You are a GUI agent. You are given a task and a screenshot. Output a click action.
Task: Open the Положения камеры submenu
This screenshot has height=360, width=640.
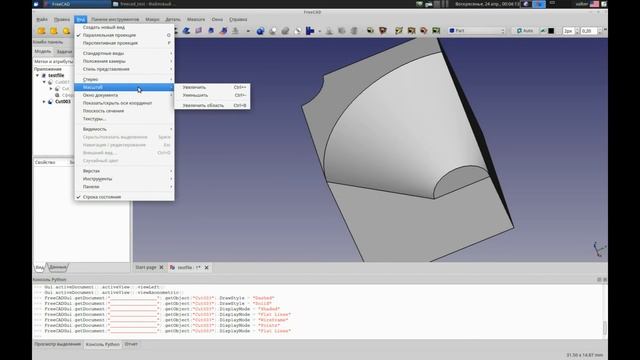(124, 61)
